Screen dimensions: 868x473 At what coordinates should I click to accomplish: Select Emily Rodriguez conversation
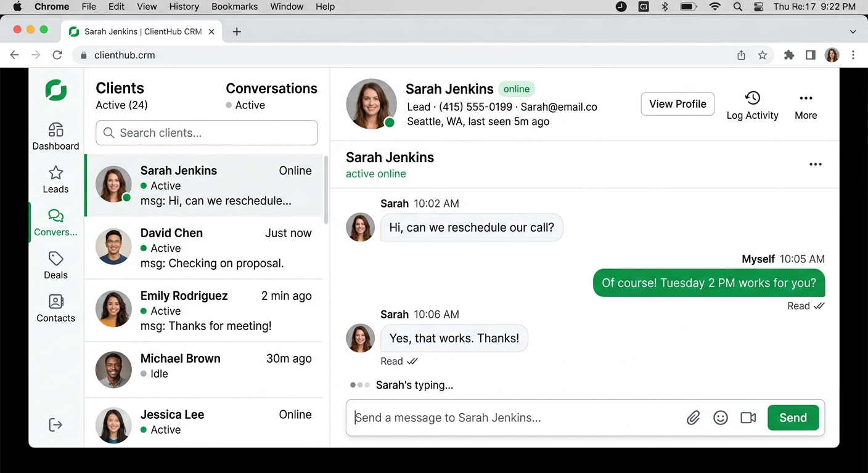(204, 311)
